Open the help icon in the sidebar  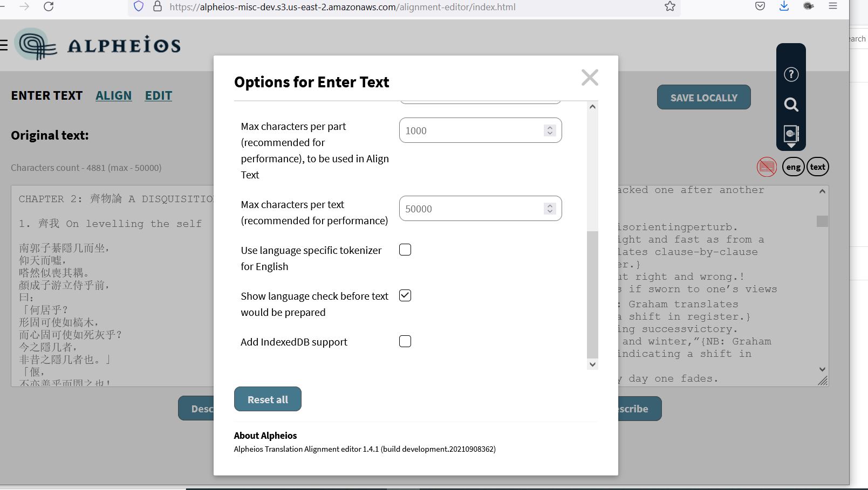[791, 74]
